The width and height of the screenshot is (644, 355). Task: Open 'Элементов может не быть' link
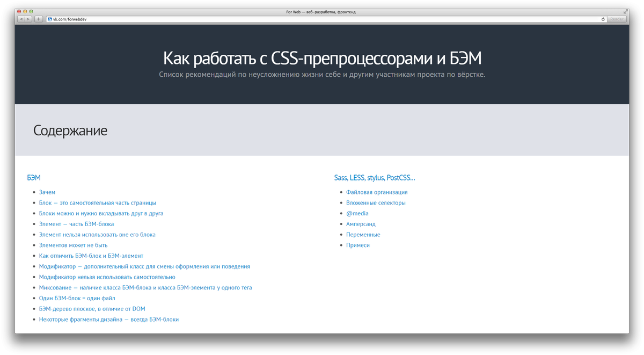click(x=74, y=245)
